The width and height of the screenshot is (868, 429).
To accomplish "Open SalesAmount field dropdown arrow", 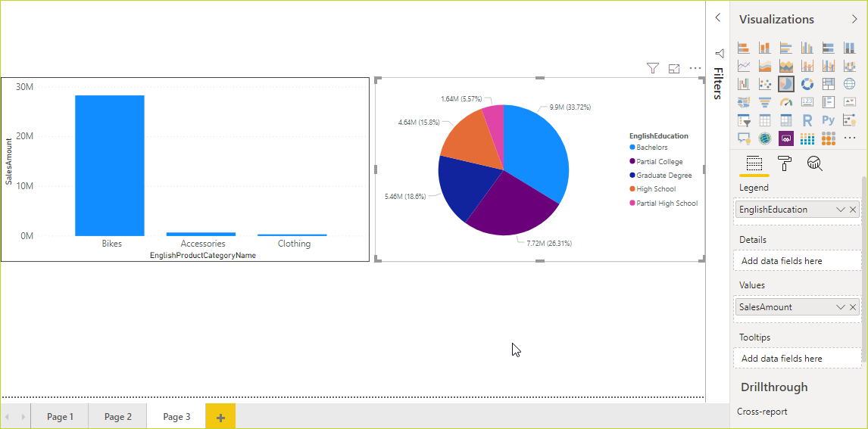I will tap(840, 307).
